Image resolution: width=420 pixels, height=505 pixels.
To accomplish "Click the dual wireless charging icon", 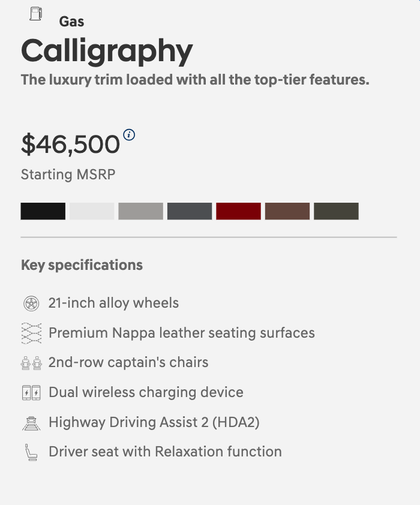I will (31, 393).
